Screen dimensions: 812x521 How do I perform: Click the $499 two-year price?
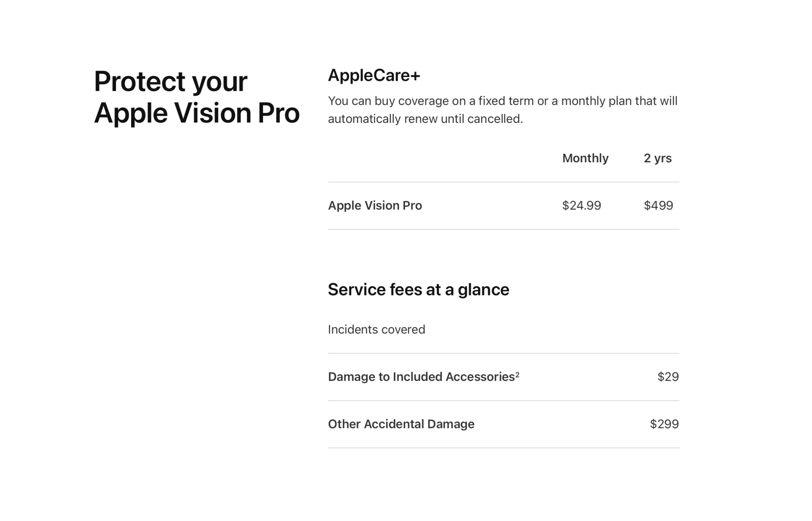(659, 206)
